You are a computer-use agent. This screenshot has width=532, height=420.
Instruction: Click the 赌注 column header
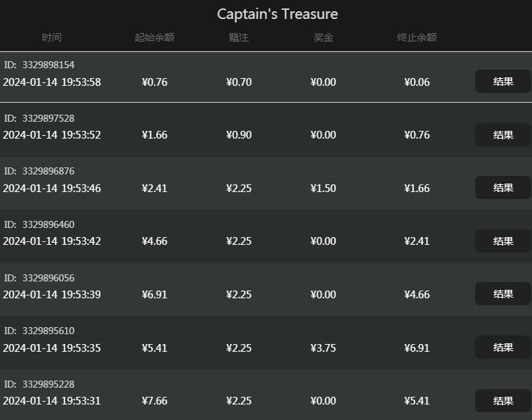[x=239, y=37]
